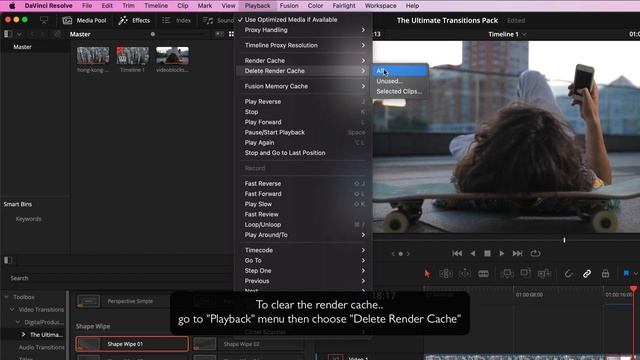The height and width of the screenshot is (360, 640).
Task: Toggle the Linked Selection chain icon
Action: 587,273
